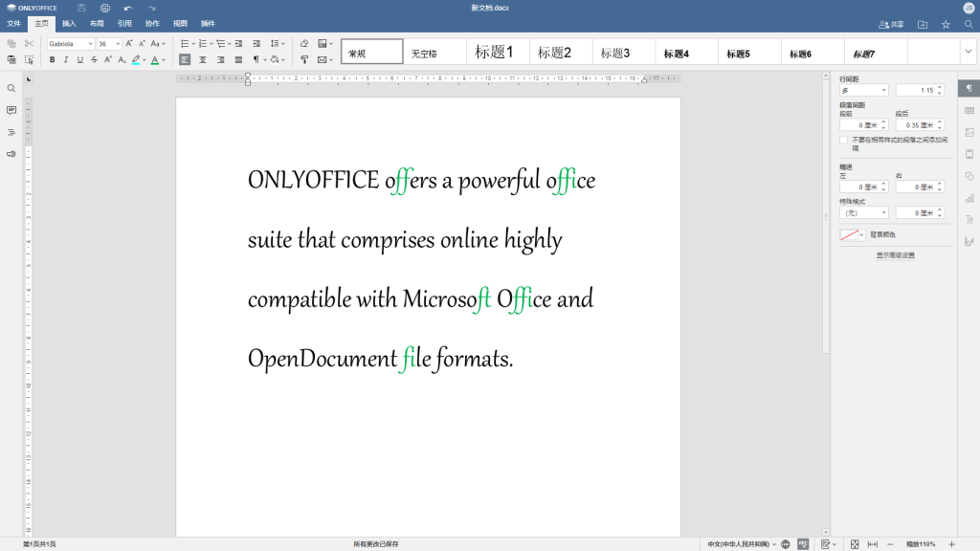The height and width of the screenshot is (551, 980).
Task: Increase font size with the A-up icon
Action: click(129, 44)
